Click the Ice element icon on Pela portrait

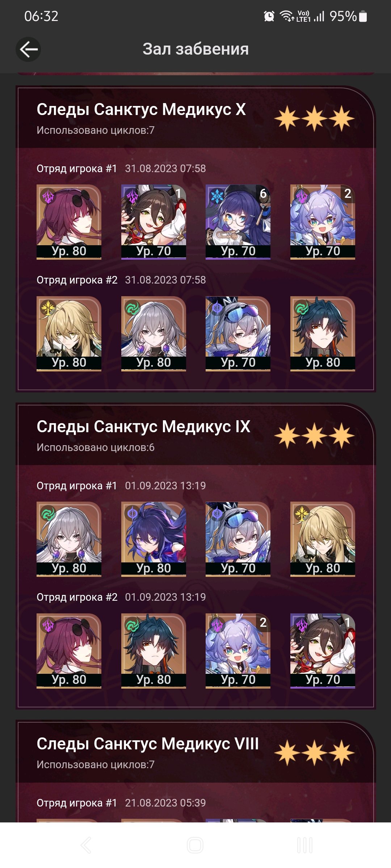[x=217, y=196]
